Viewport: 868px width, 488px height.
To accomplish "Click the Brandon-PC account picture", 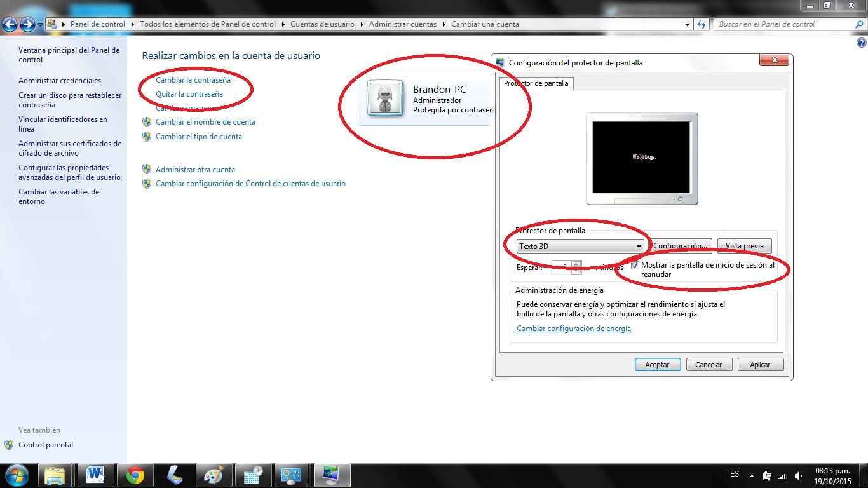I will pos(384,98).
